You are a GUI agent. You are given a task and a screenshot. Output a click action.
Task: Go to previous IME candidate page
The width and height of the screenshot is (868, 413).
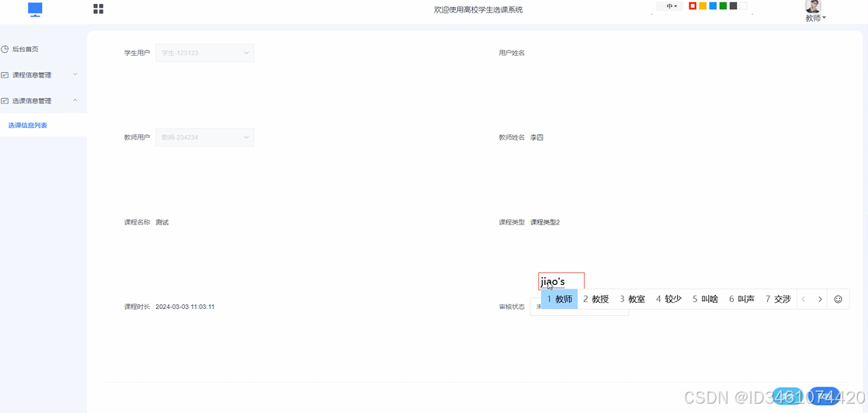[804, 299]
